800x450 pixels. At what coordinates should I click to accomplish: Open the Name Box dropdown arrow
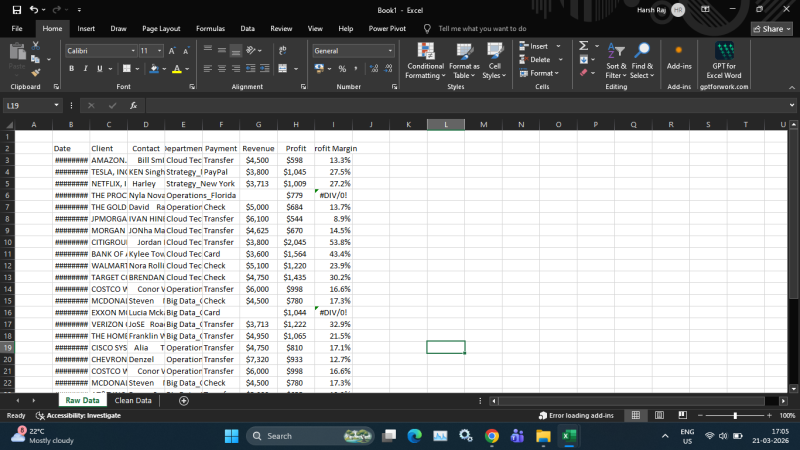(57, 105)
